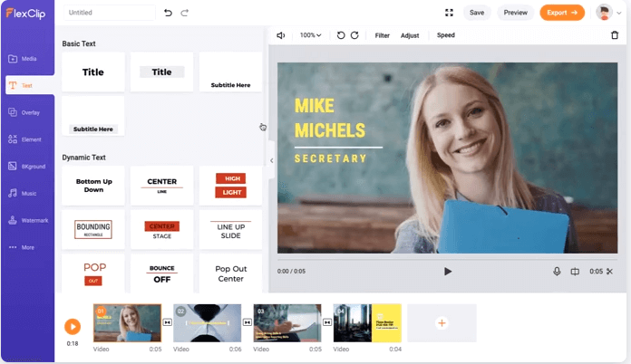Click the redo arrow icon
The image size is (631, 364).
pyautogui.click(x=185, y=13)
